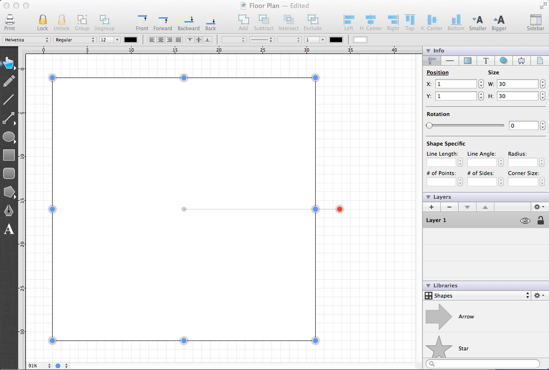The height and width of the screenshot is (370, 549).
Task: Select the Line tool
Action: [9, 100]
